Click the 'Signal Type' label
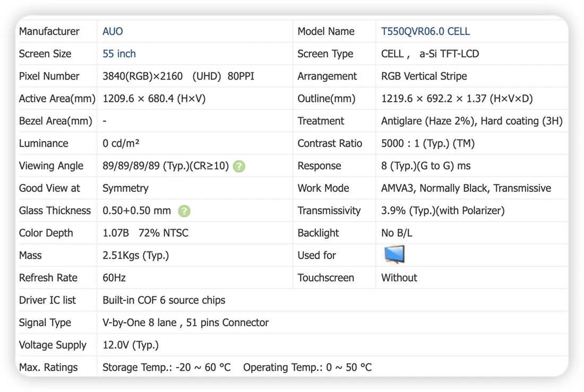 [x=45, y=323]
